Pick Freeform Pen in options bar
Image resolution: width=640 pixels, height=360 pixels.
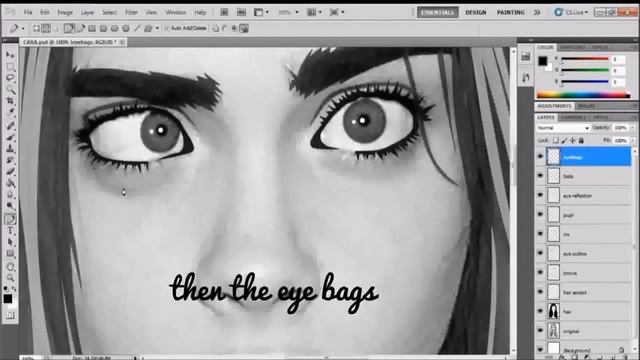point(81,28)
